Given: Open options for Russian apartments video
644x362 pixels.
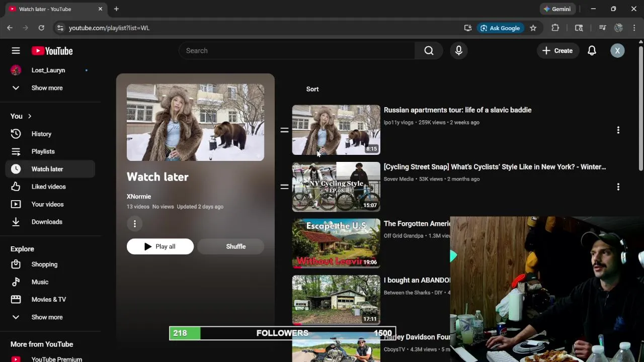Looking at the screenshot, I should tap(618, 130).
